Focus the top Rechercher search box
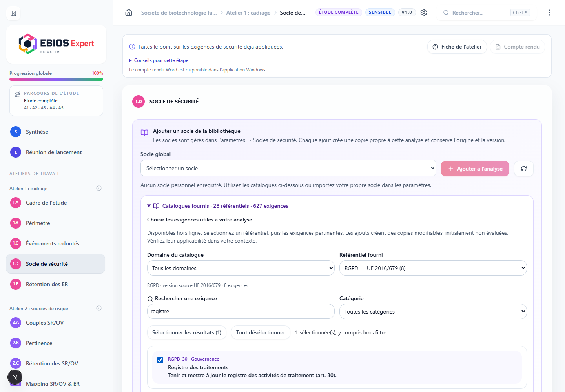Image resolution: width=565 pixels, height=392 pixels. click(x=486, y=13)
